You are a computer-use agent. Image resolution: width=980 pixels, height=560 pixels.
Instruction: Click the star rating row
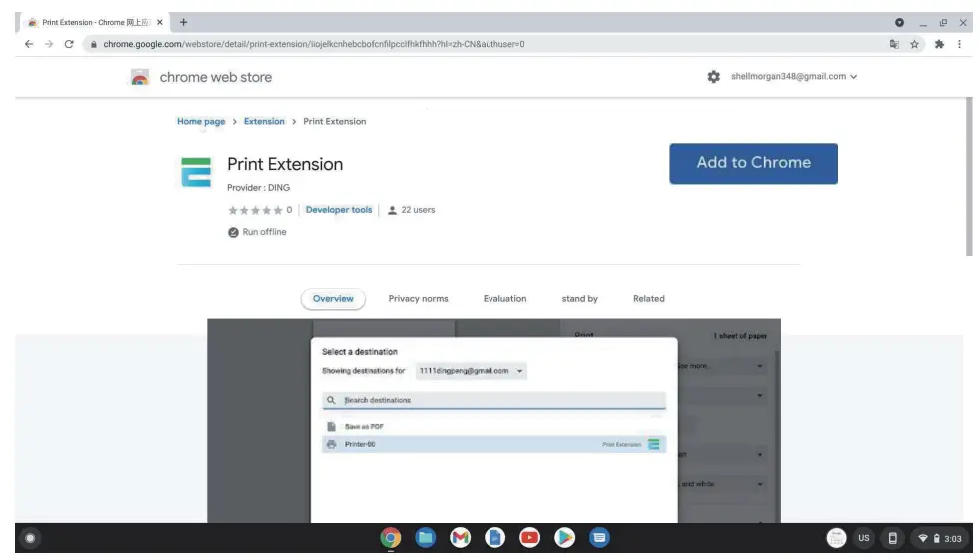click(255, 210)
